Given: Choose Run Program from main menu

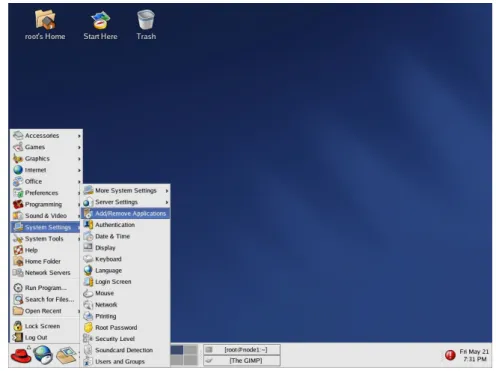Looking at the screenshot, I should [x=46, y=288].
